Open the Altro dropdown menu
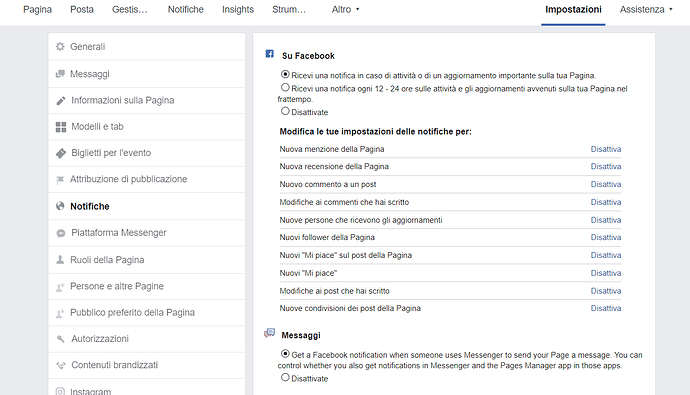The width and height of the screenshot is (690, 395). pos(345,9)
